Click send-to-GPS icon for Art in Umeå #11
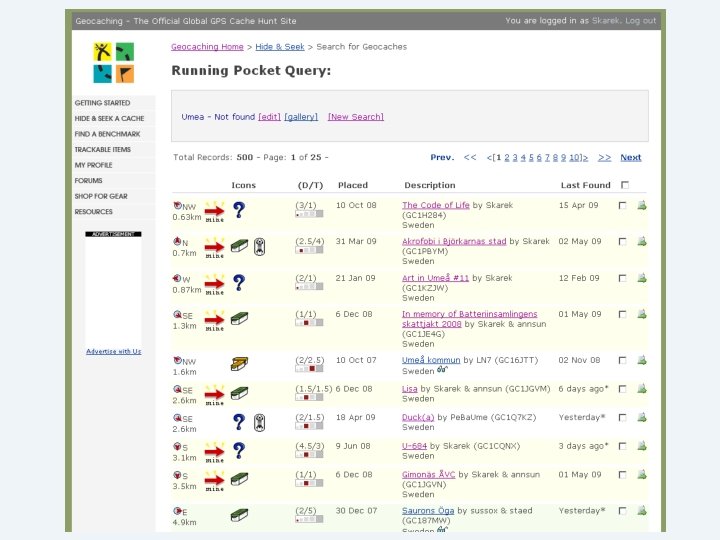 point(642,278)
